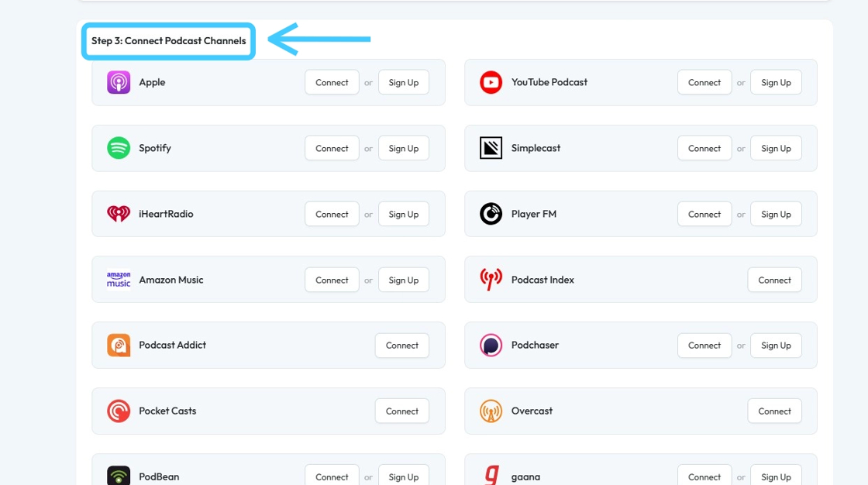This screenshot has height=485, width=868.
Task: Click the 'Pocket Casts' channel name
Action: point(167,411)
